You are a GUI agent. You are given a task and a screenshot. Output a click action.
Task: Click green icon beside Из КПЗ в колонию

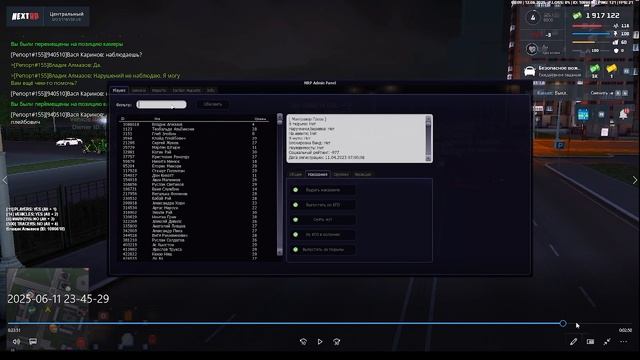tap(296, 235)
